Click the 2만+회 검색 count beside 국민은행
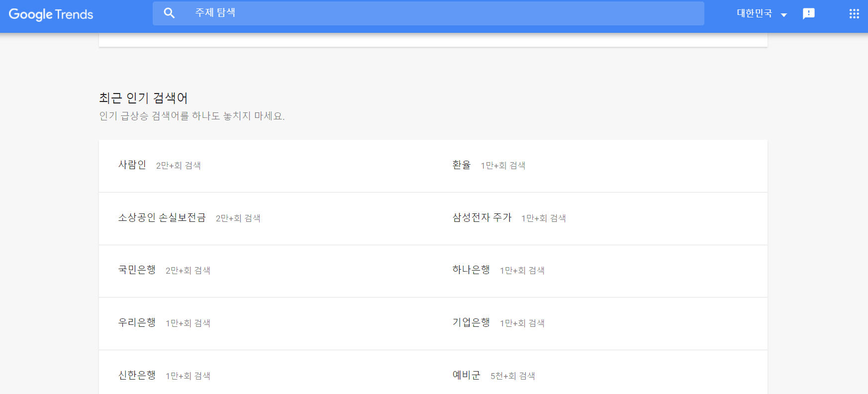Screen dimensions: 868x394 point(188,271)
